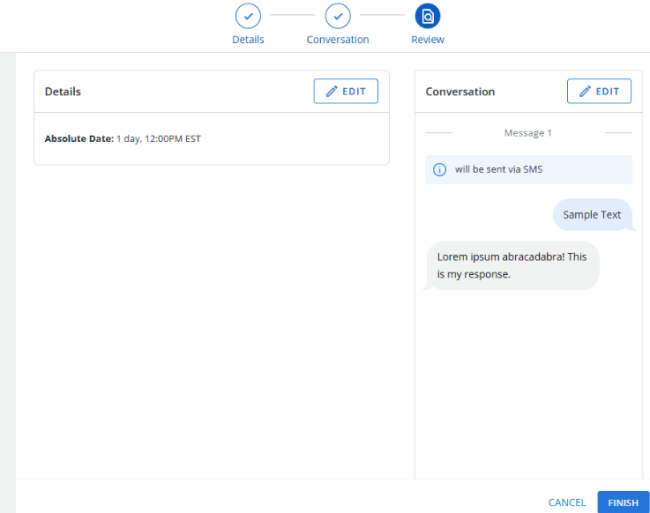Cancel the review wizard
Viewport: 650px width, 513px height.
tap(566, 502)
